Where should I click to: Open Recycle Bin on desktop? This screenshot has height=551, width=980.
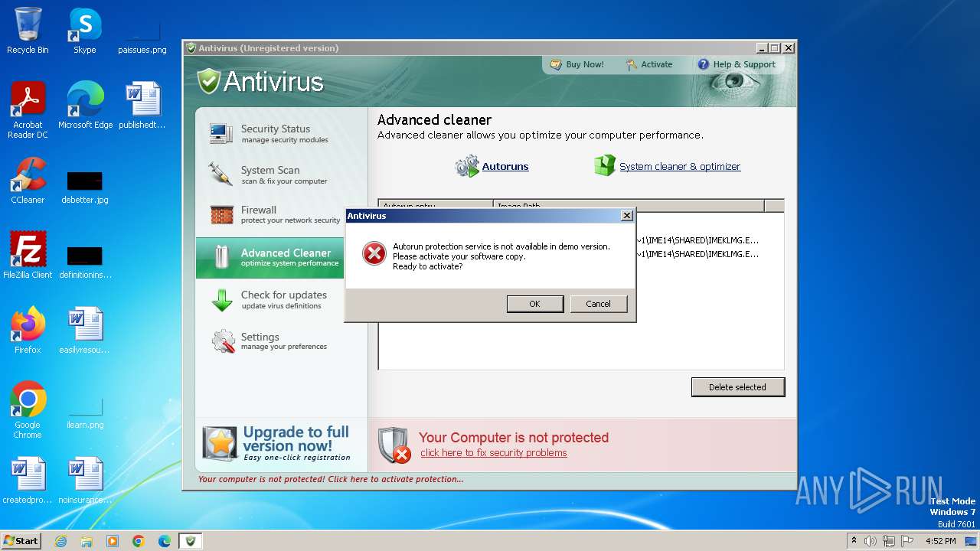[x=28, y=31]
